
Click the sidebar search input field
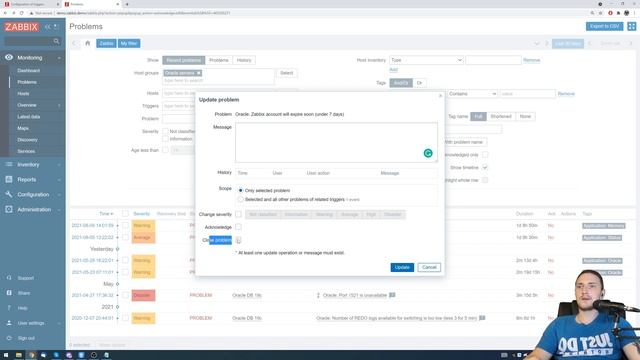(x=29, y=41)
